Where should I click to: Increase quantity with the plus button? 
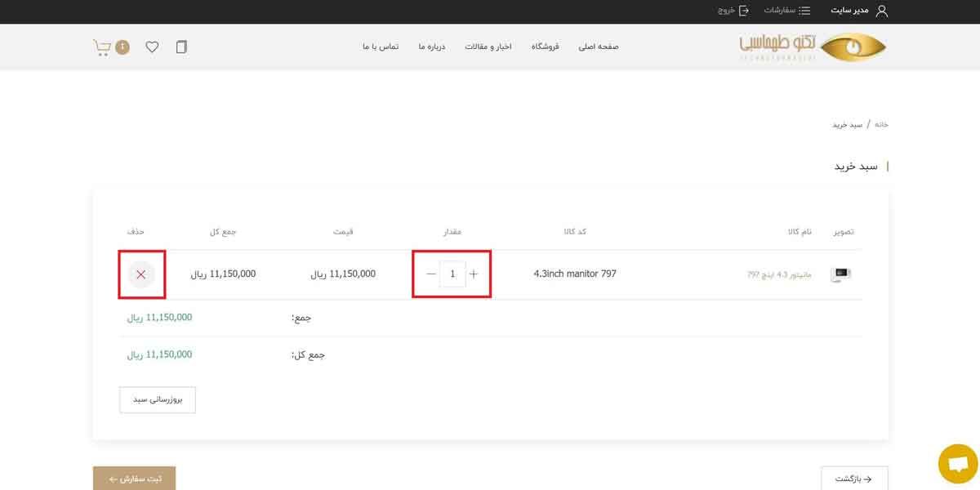(474, 274)
